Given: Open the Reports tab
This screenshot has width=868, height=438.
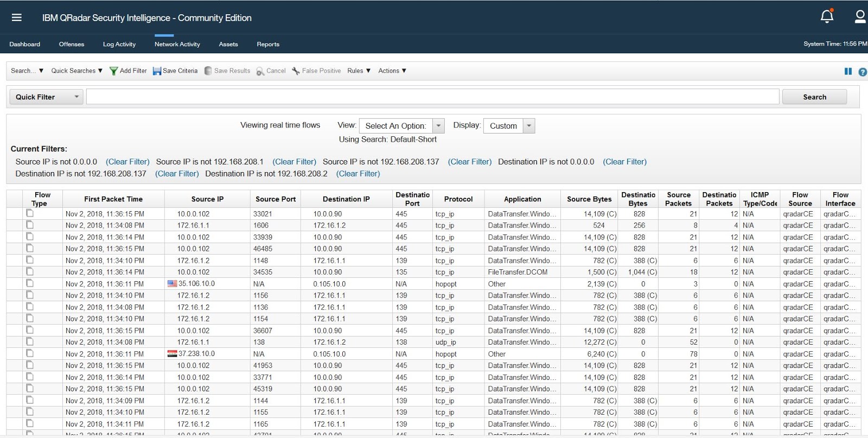Looking at the screenshot, I should click(x=268, y=44).
